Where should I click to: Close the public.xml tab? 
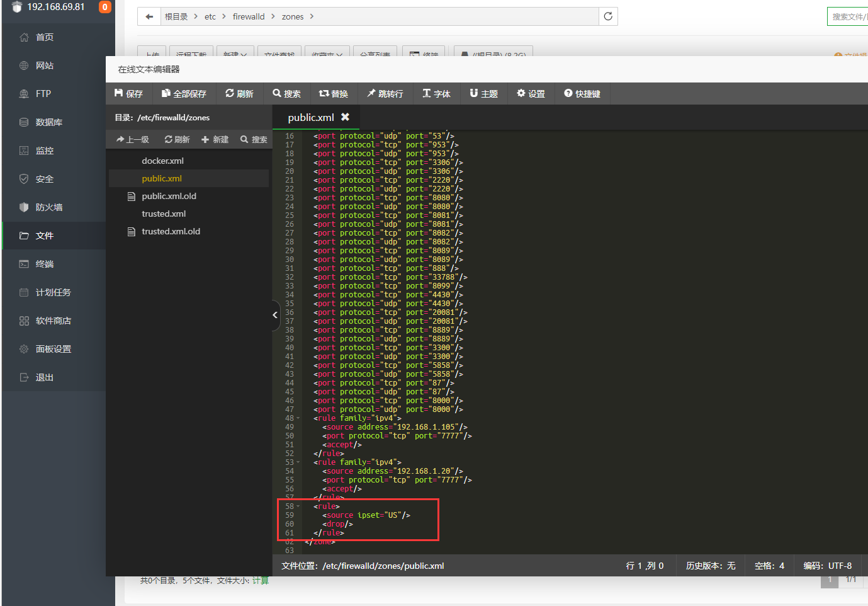(x=345, y=117)
